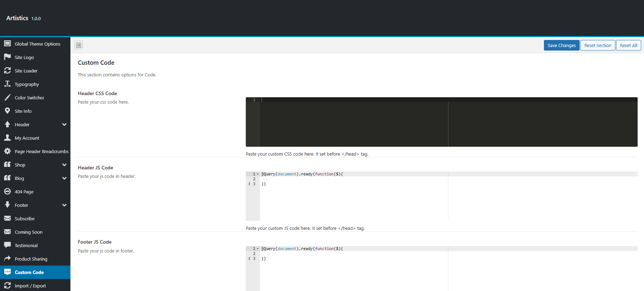Open the Subscribe section
This screenshot has height=291, width=644.
[x=35, y=219]
